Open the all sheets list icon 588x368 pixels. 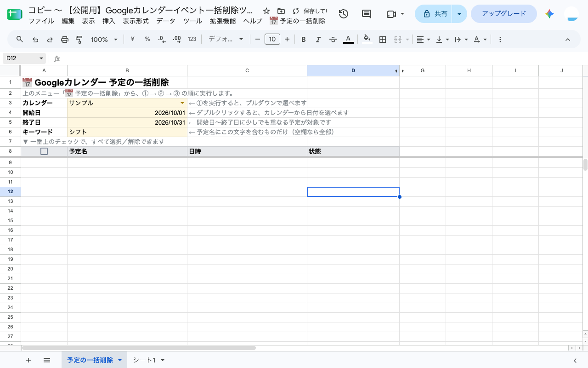[x=46, y=360]
